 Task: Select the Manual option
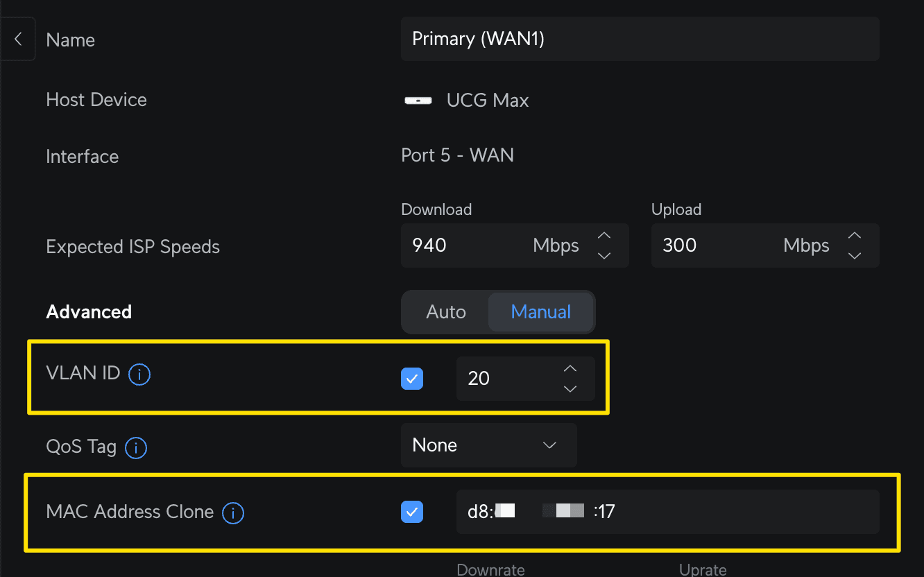pyautogui.click(x=541, y=312)
